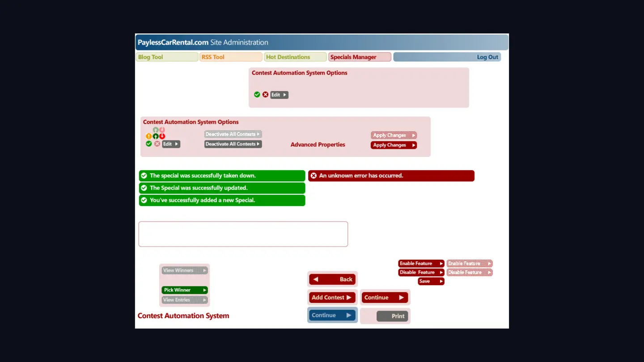Click faded red X beside the lower Edit button
Screen dimensions: 644x362
[157, 144]
